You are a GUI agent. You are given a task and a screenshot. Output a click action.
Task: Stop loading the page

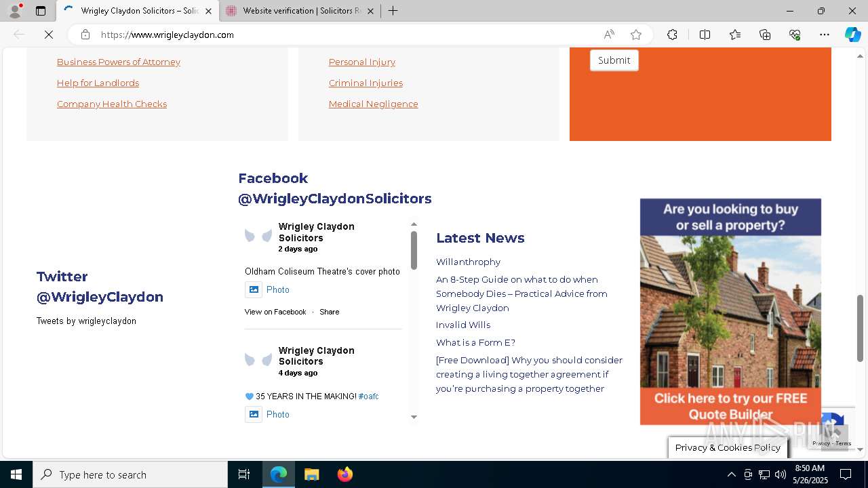pos(49,35)
